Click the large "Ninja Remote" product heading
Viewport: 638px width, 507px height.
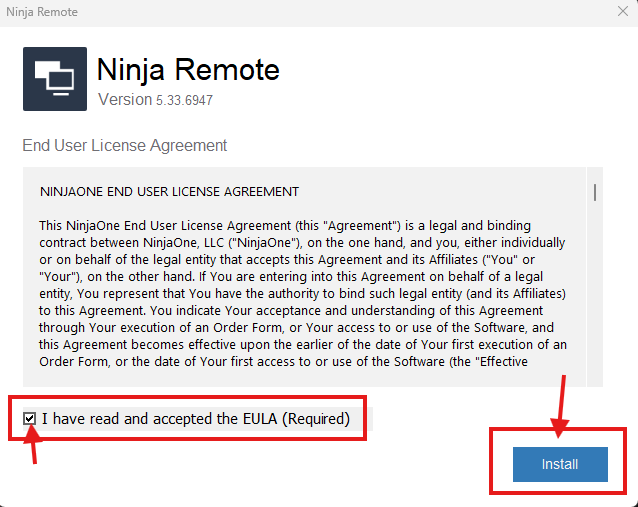188,70
